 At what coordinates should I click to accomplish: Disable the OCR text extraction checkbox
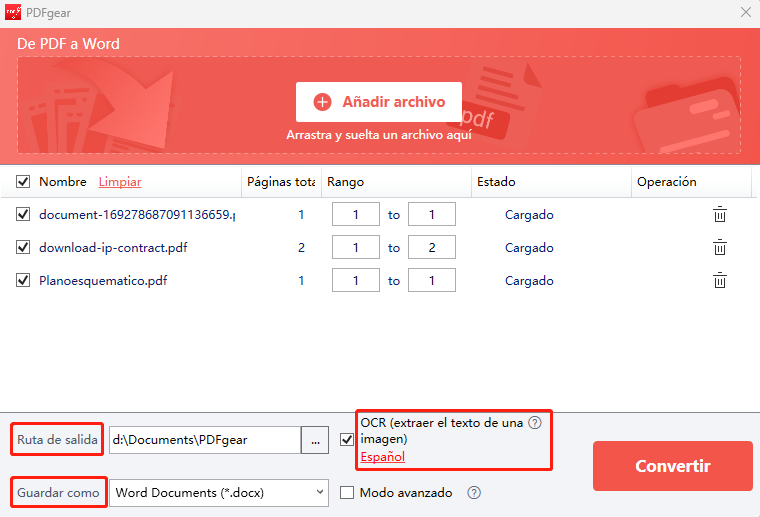347,439
